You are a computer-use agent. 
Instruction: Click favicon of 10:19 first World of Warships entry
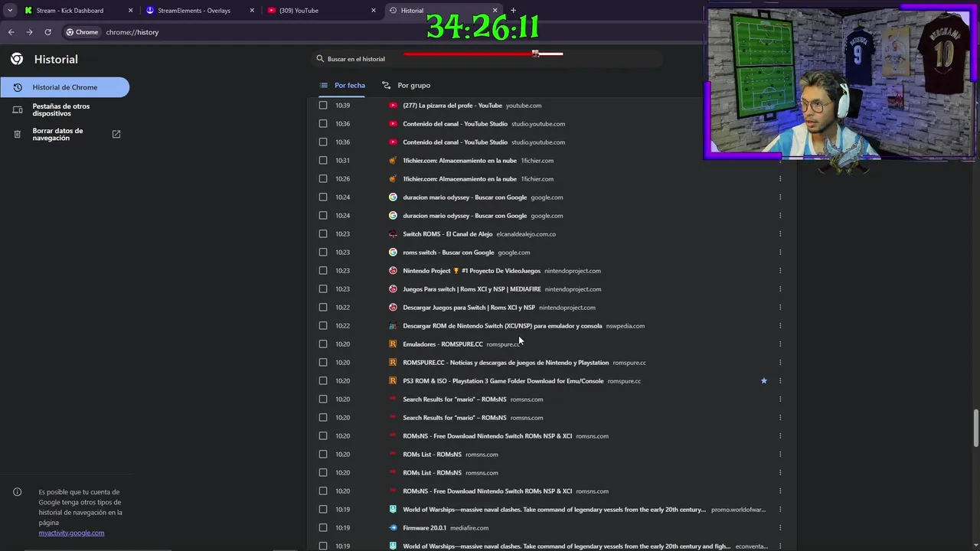[393, 510]
